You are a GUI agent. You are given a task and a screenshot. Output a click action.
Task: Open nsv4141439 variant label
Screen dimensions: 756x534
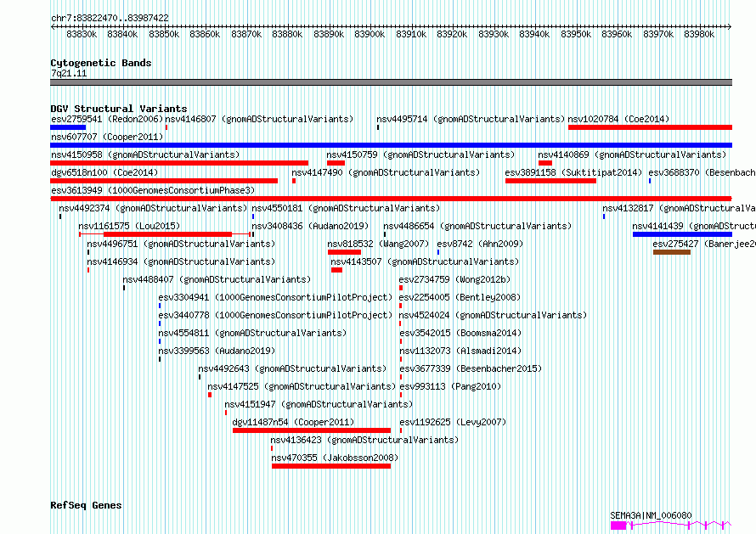point(694,226)
